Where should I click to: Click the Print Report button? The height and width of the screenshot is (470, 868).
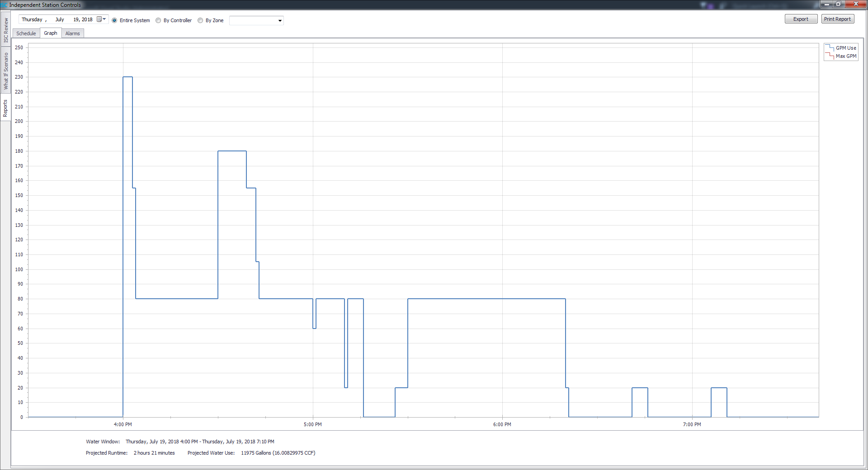837,19
